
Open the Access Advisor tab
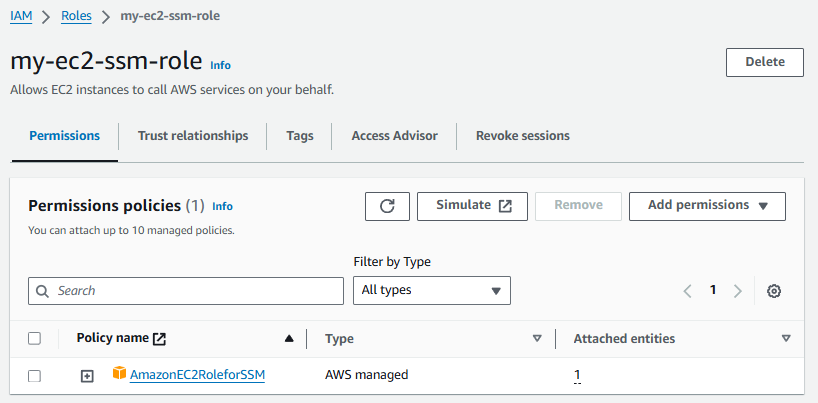pos(394,136)
